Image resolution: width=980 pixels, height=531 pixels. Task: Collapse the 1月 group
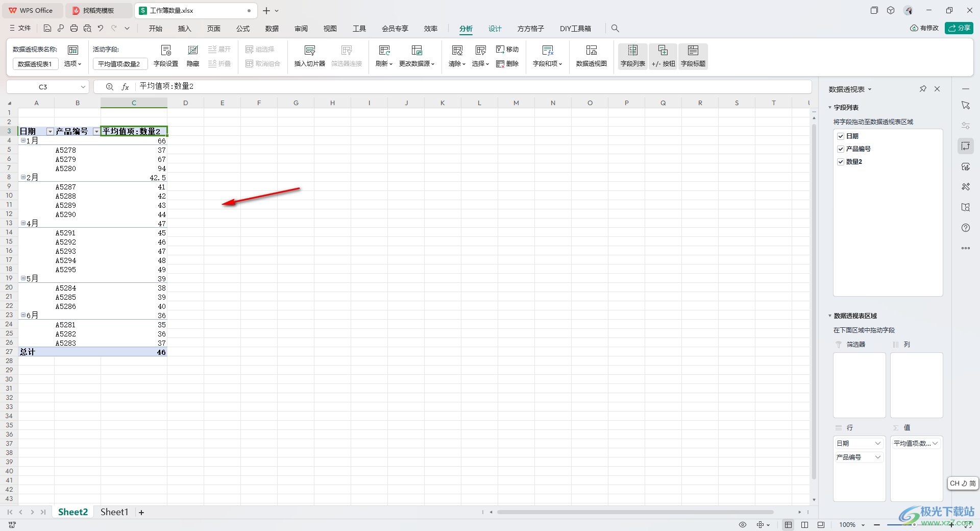point(23,140)
